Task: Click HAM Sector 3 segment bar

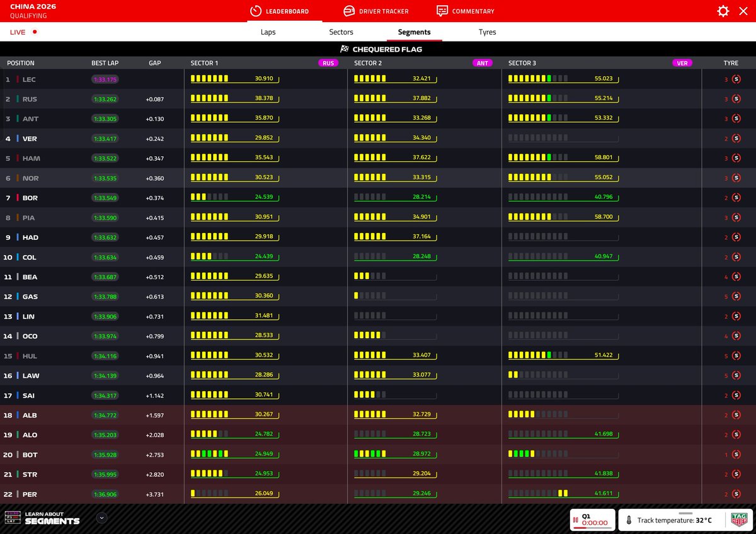Action: pyautogui.click(x=537, y=157)
